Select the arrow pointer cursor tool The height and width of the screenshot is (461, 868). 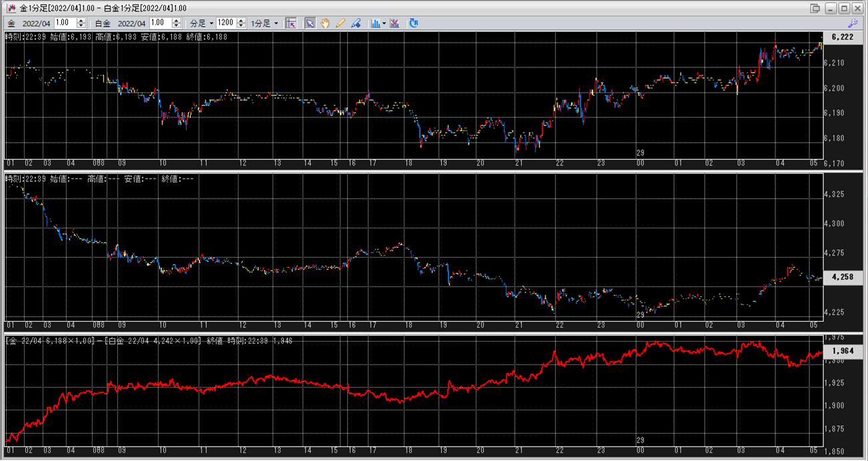click(310, 23)
